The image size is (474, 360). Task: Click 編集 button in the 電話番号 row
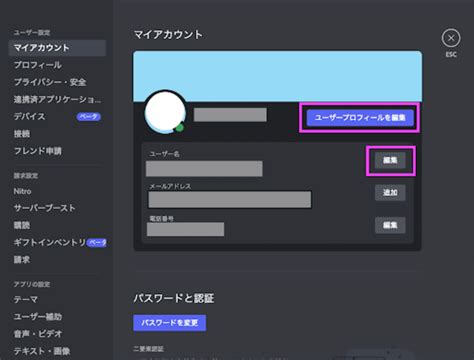click(390, 225)
